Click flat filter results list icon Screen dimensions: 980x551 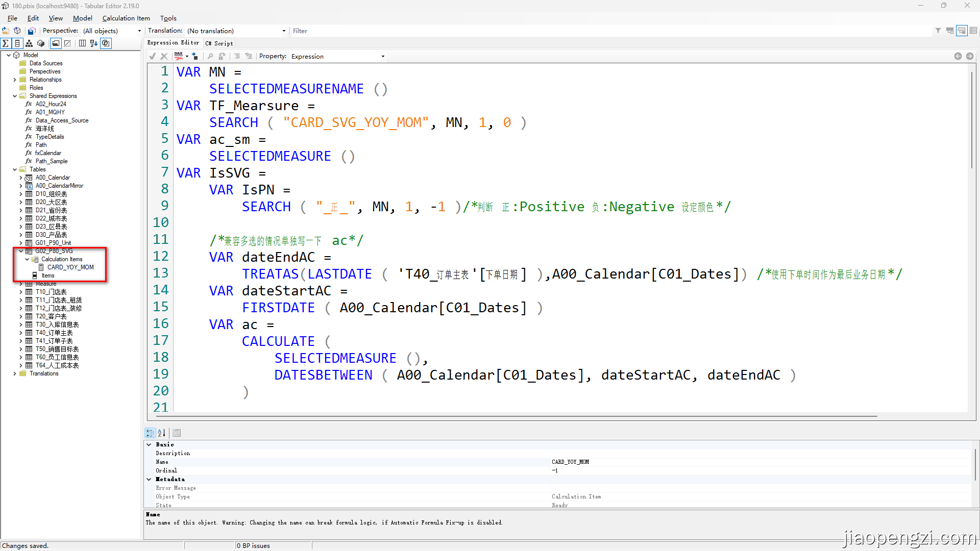click(973, 31)
